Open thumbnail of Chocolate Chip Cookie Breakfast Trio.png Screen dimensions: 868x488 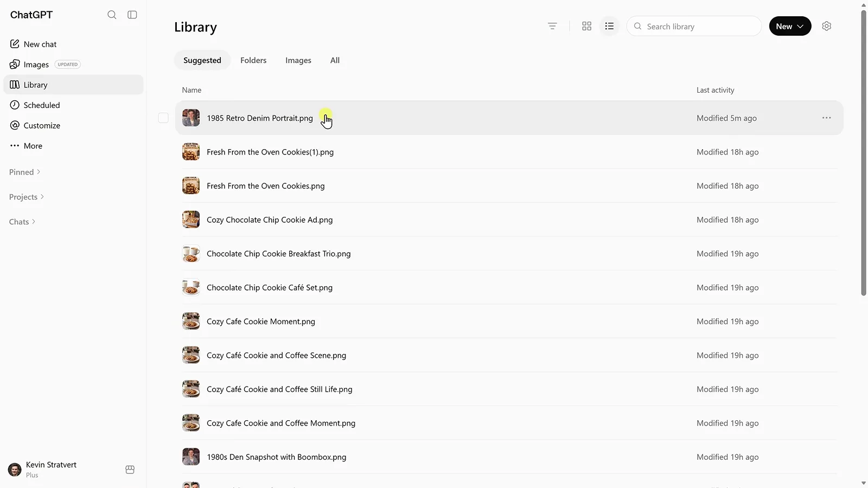pos(191,253)
